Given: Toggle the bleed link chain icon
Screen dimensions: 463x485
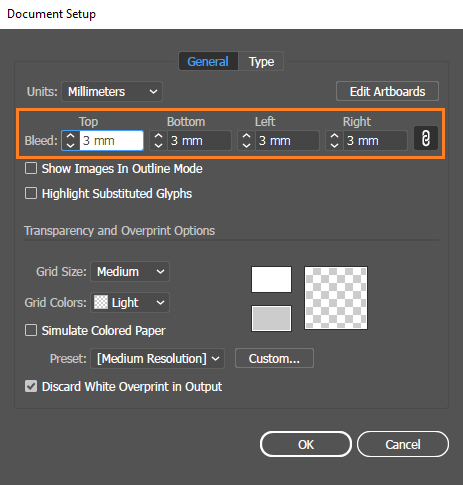Looking at the screenshot, I should [x=426, y=138].
